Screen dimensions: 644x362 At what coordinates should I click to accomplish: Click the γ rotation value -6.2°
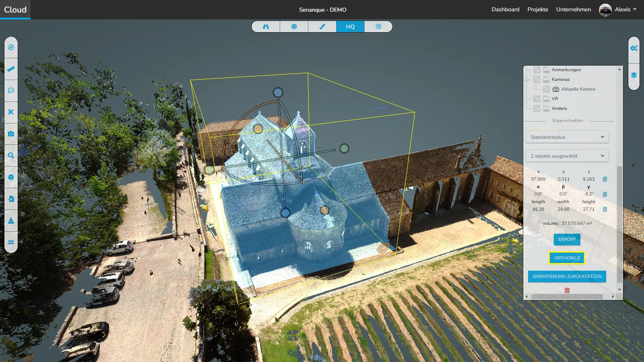(x=589, y=194)
